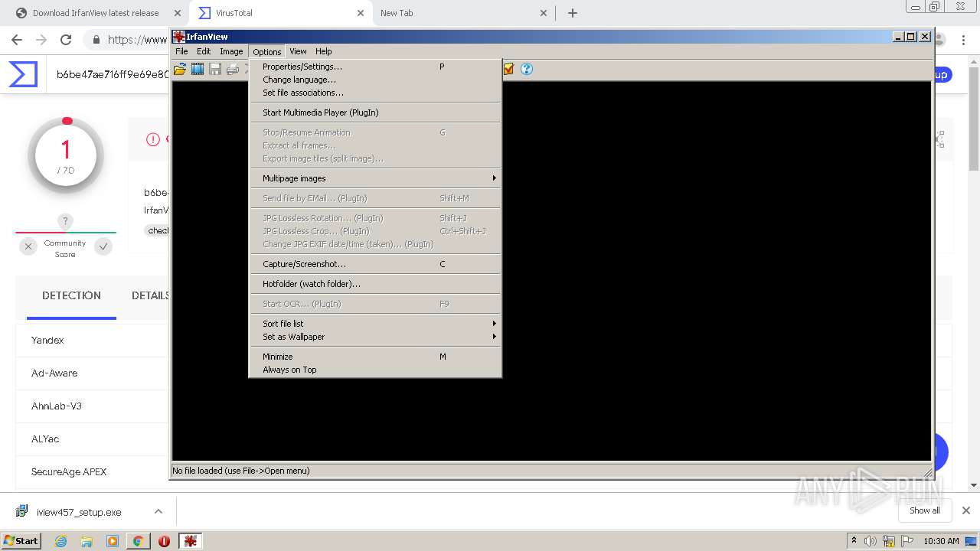Click the network tray icon
The width and height of the screenshot is (980, 551).
point(889,541)
